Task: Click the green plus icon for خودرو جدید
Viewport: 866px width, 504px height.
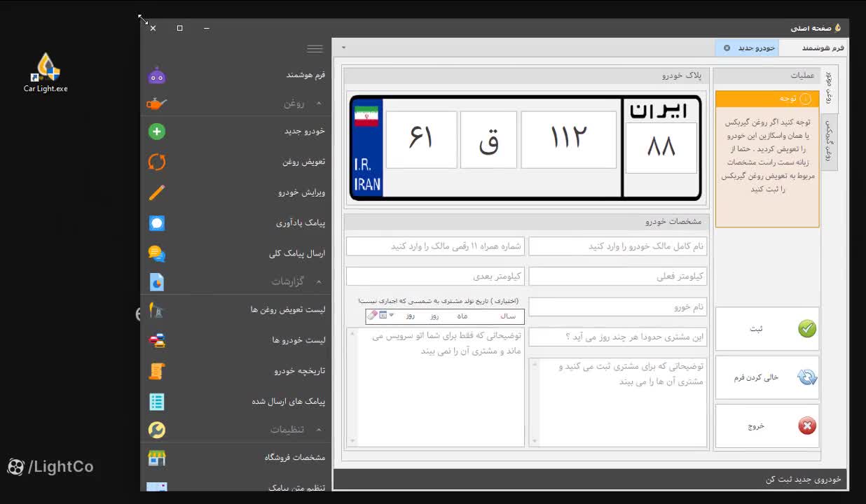Action: [156, 131]
